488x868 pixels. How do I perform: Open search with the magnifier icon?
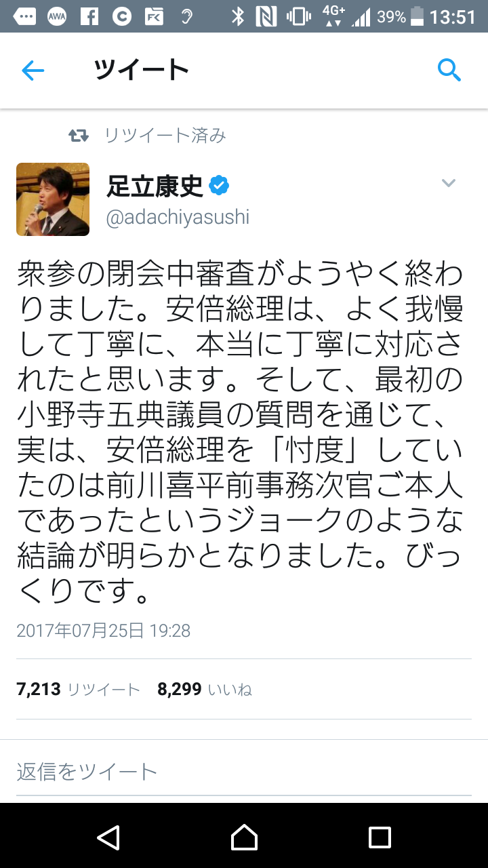[x=449, y=70]
